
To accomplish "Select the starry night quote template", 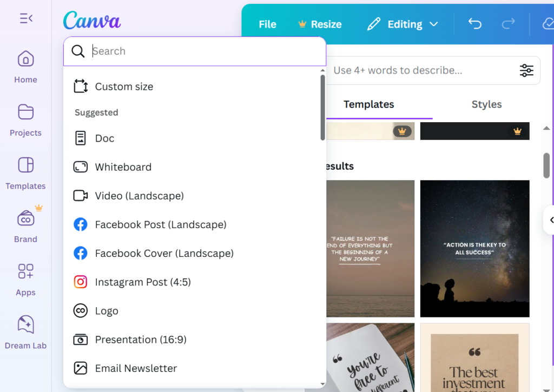I will click(x=474, y=248).
